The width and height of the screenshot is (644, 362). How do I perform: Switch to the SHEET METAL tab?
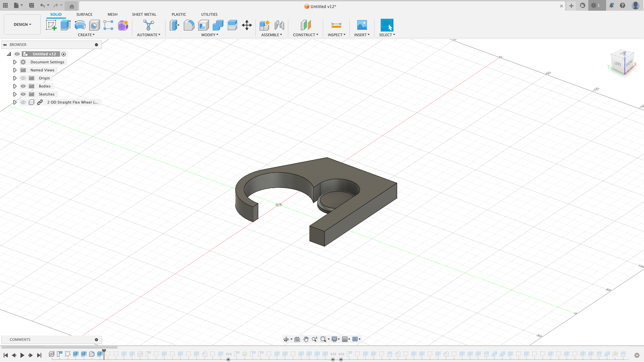[144, 14]
